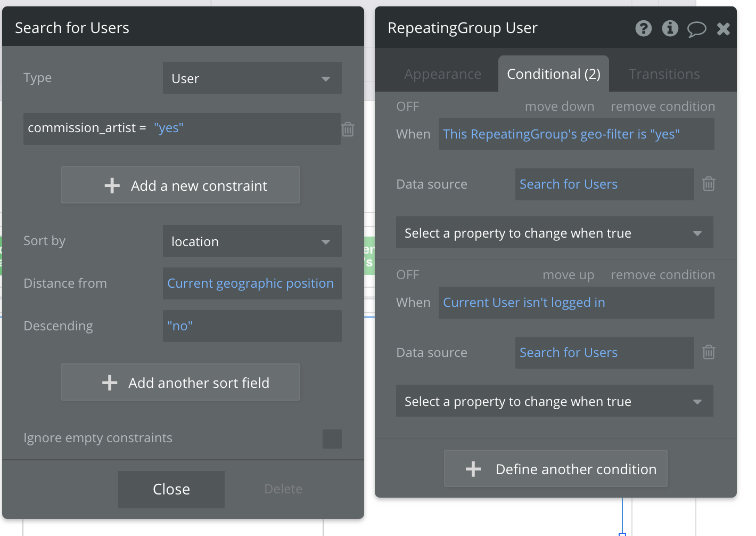Click 'move down' on the first condition
Image resolution: width=756 pixels, height=536 pixels.
(x=560, y=107)
